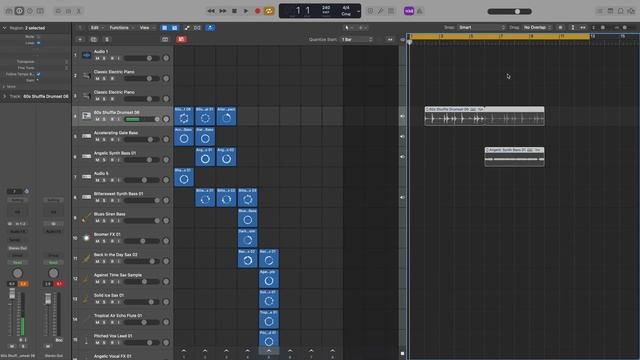Open the Edit menu

[x=97, y=28]
